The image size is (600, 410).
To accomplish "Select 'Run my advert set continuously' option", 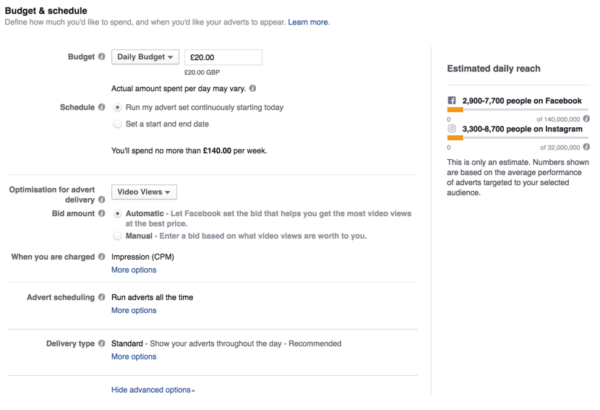I will [x=117, y=108].
